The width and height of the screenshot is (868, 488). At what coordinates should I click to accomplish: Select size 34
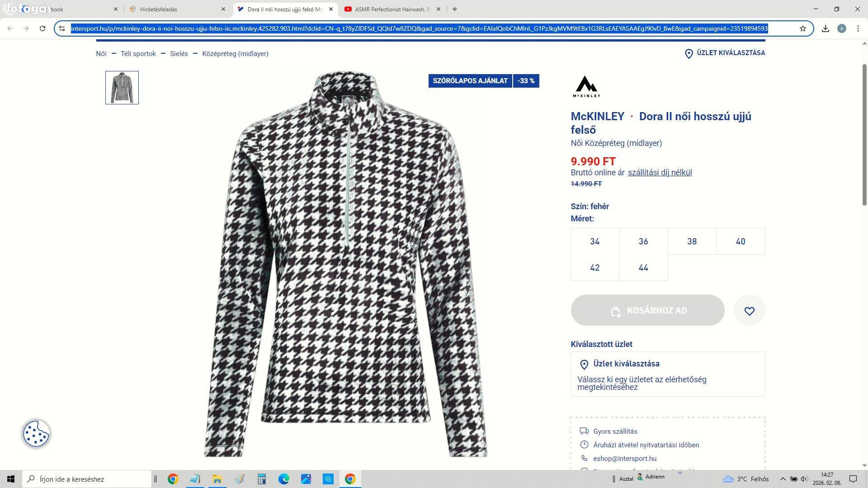pyautogui.click(x=594, y=241)
